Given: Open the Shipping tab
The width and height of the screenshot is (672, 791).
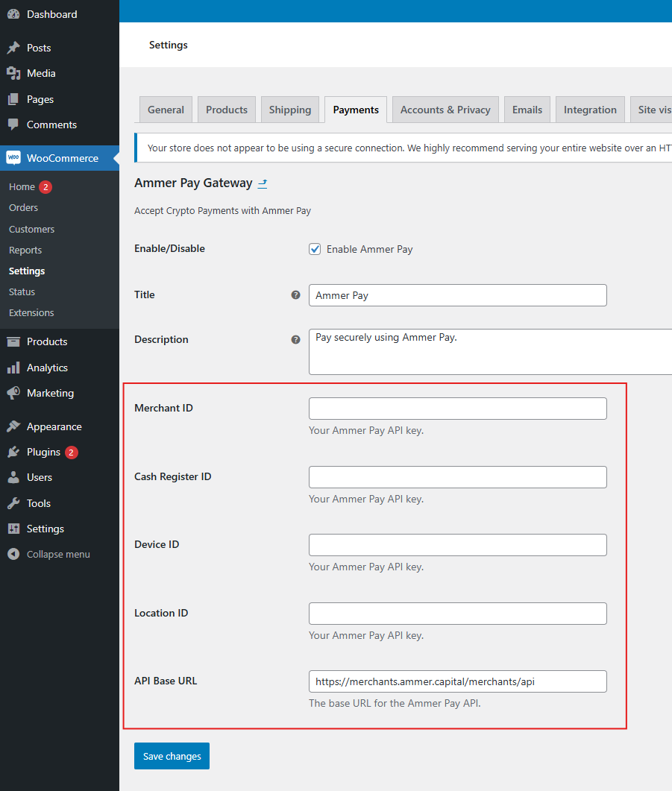Looking at the screenshot, I should [x=290, y=110].
